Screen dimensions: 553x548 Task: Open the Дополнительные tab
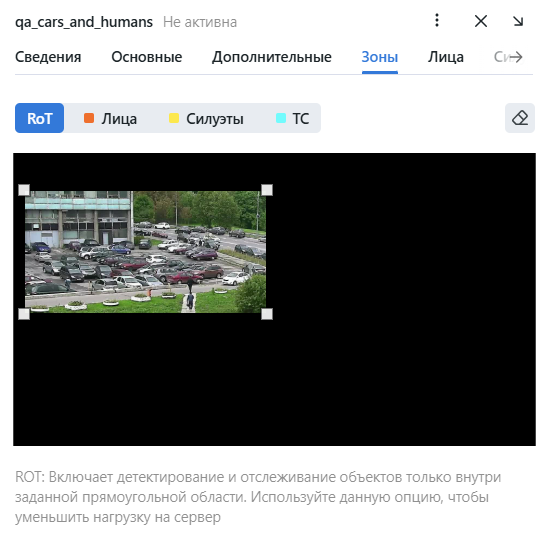click(x=272, y=57)
